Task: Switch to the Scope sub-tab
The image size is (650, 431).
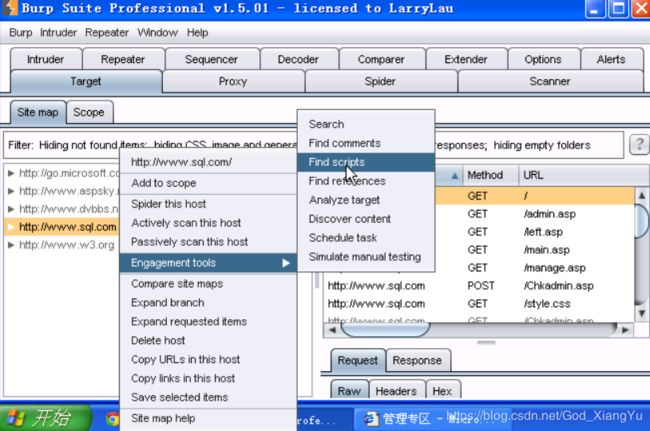Action: (89, 112)
